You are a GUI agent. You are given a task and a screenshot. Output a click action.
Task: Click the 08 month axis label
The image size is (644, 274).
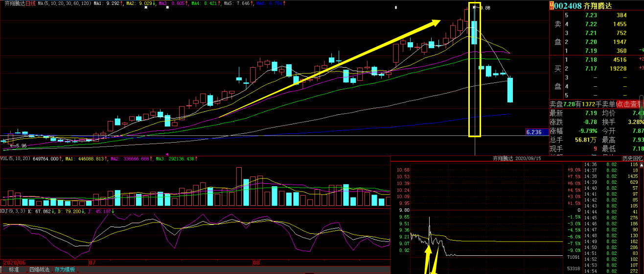[256, 262]
